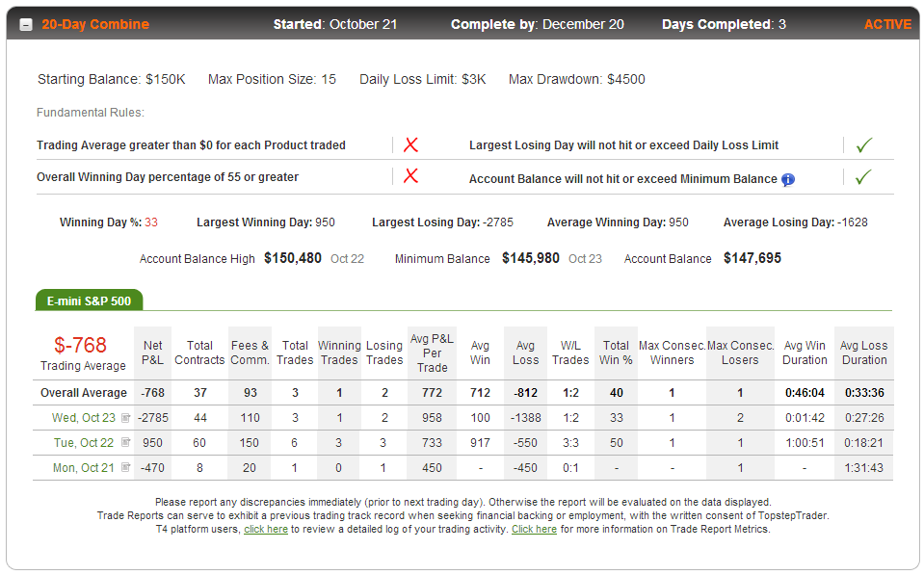Click the Total Win % column header

point(616,353)
